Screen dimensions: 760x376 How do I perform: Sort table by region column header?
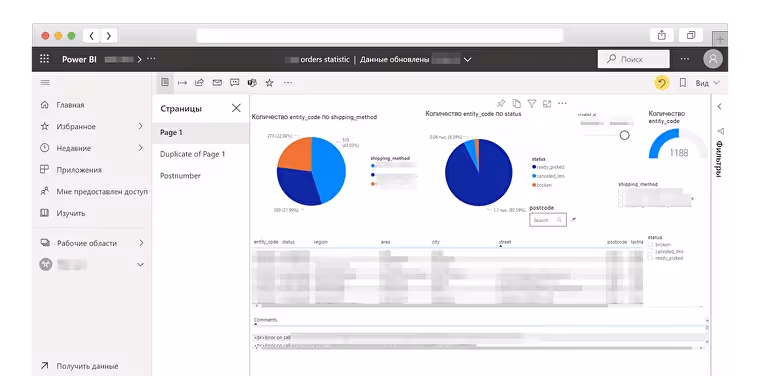tap(320, 242)
